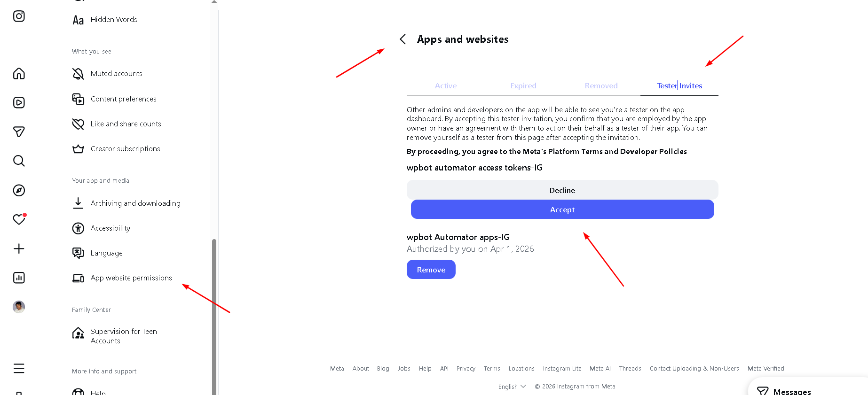Click the Search magnifier icon
Screen dimensions: 868x395
[19, 161]
